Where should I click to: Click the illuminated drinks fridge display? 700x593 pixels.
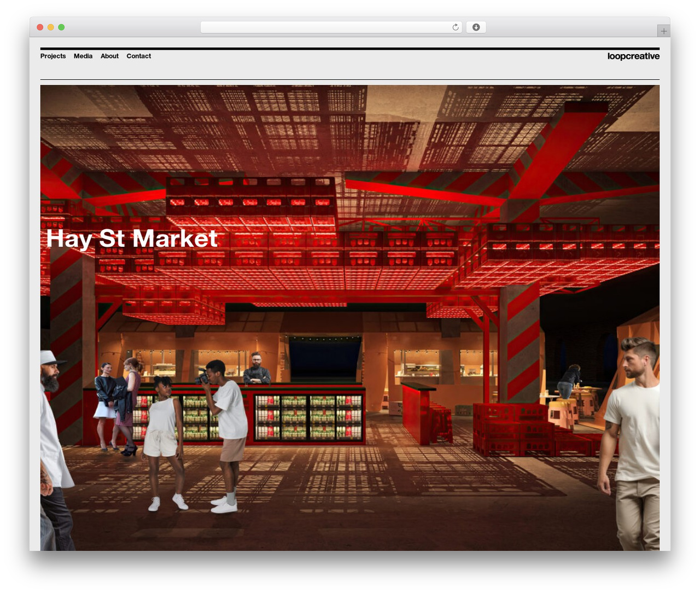click(308, 417)
